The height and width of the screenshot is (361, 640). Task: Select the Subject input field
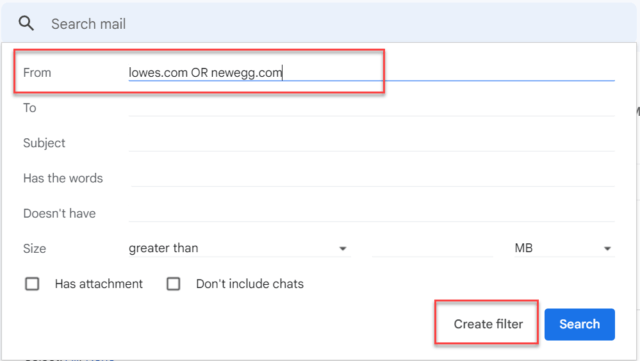pos(371,143)
